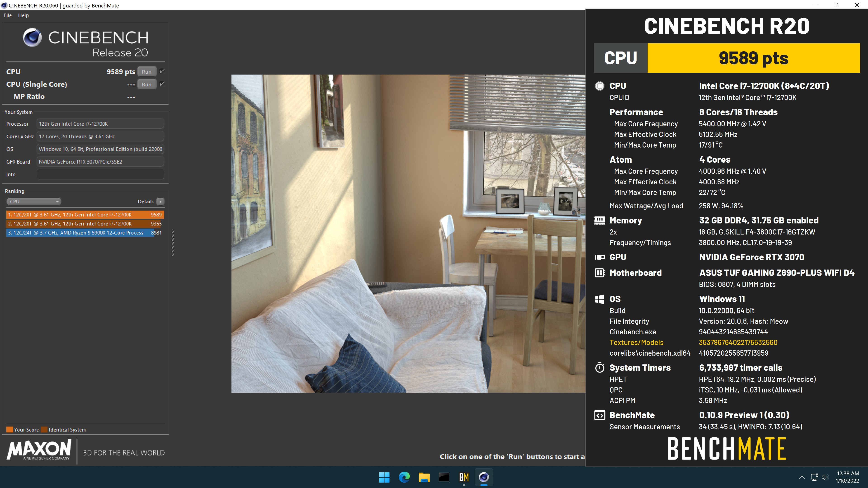Run the CPU (Single Core) benchmark
The image size is (868, 488).
point(146,84)
